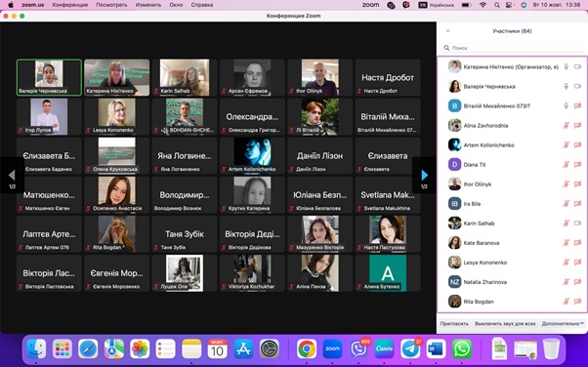
Task: Click the Пригласить button
Action: coord(454,323)
